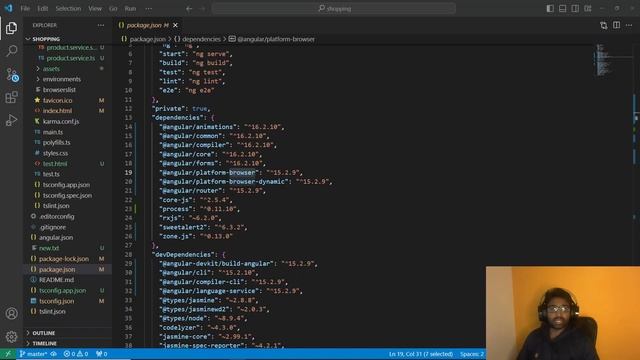Toggle secondary side bar layout icon
The image size is (640, 360).
[575, 9]
